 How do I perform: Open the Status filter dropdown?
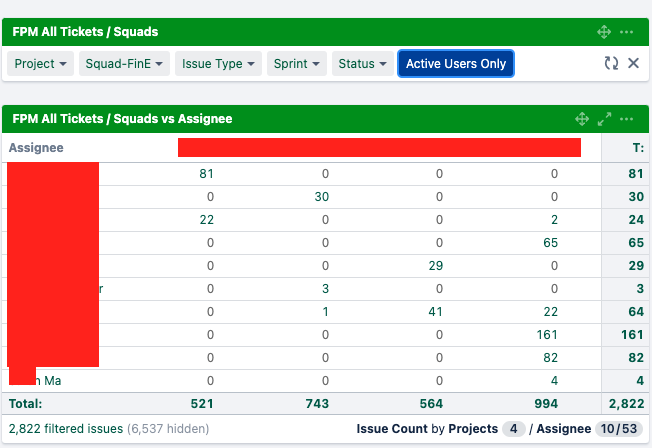[x=363, y=64]
